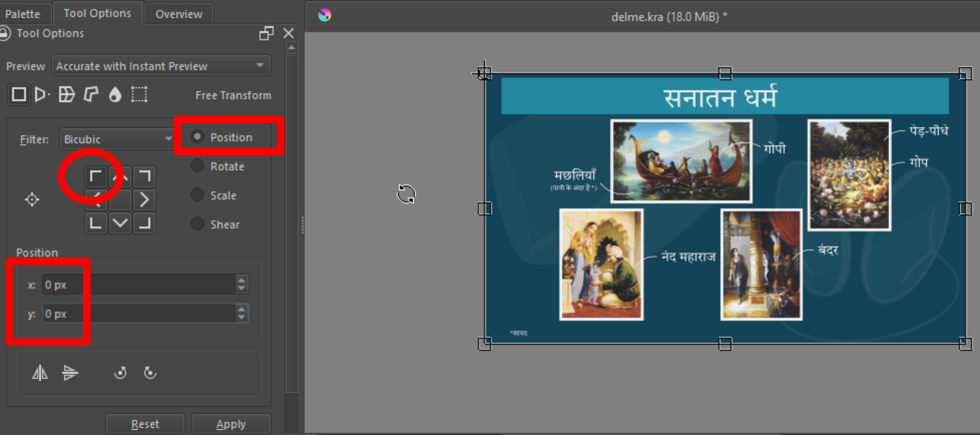Flip the selection horizontally
This screenshot has height=435, width=980.
click(40, 373)
